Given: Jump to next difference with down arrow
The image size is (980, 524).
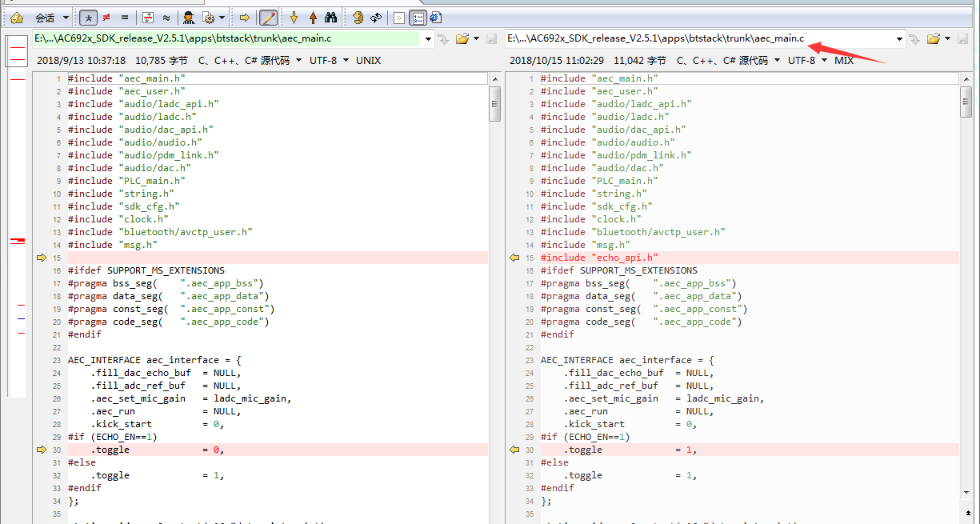Looking at the screenshot, I should 294,17.
